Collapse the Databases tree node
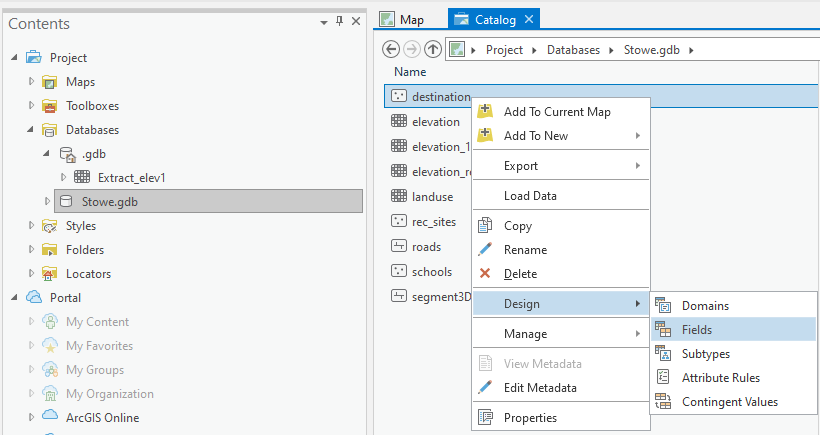This screenshot has width=820, height=435. click(31, 130)
